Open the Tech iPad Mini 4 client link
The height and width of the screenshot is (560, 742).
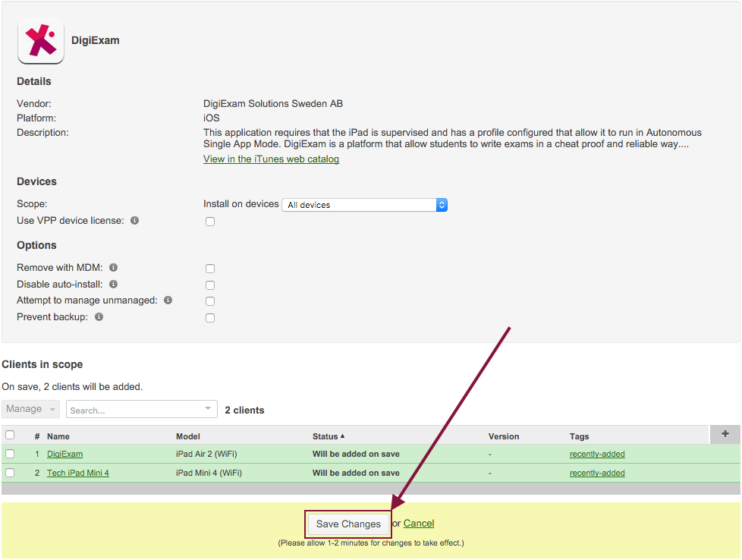pos(78,473)
